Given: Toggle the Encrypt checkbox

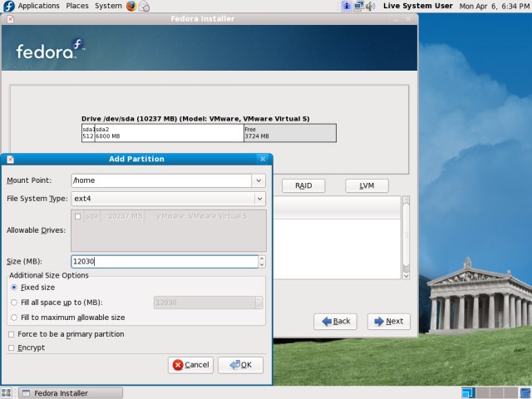Looking at the screenshot, I should click(11, 347).
